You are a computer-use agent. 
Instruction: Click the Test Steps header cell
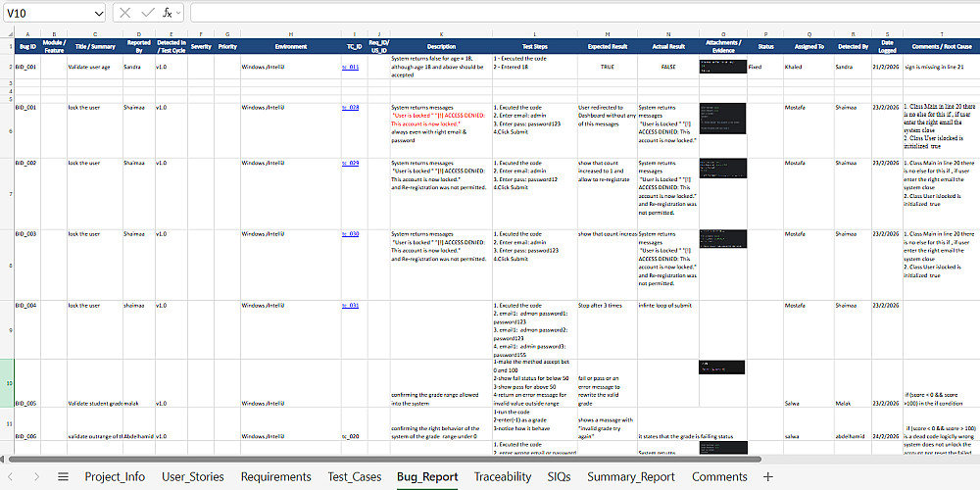535,46
